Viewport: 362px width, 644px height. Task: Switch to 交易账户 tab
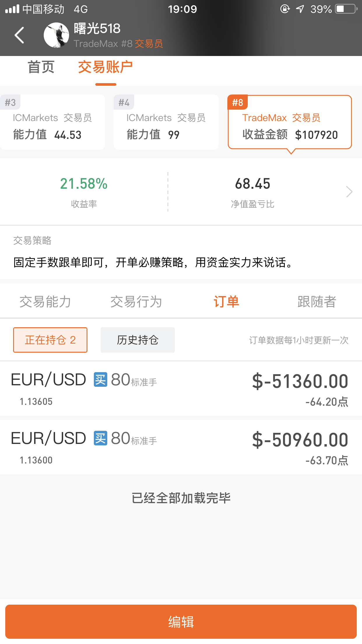pos(106,67)
